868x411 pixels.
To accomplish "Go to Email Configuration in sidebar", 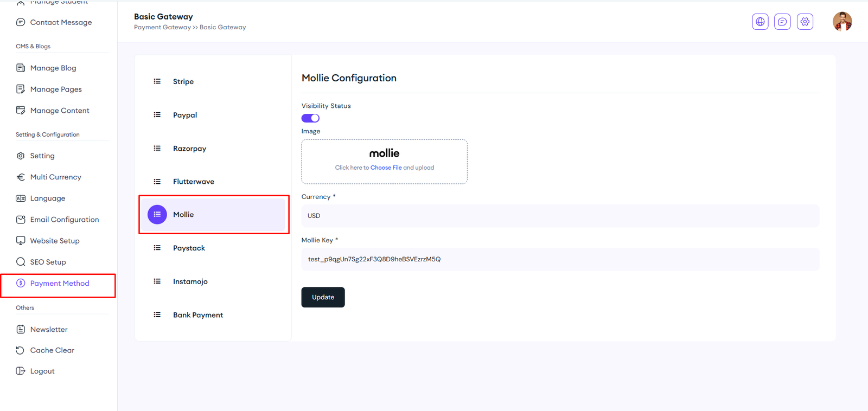I will (x=65, y=220).
